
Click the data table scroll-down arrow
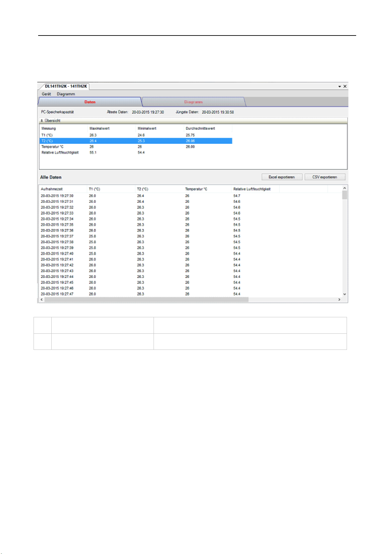pos(345,294)
